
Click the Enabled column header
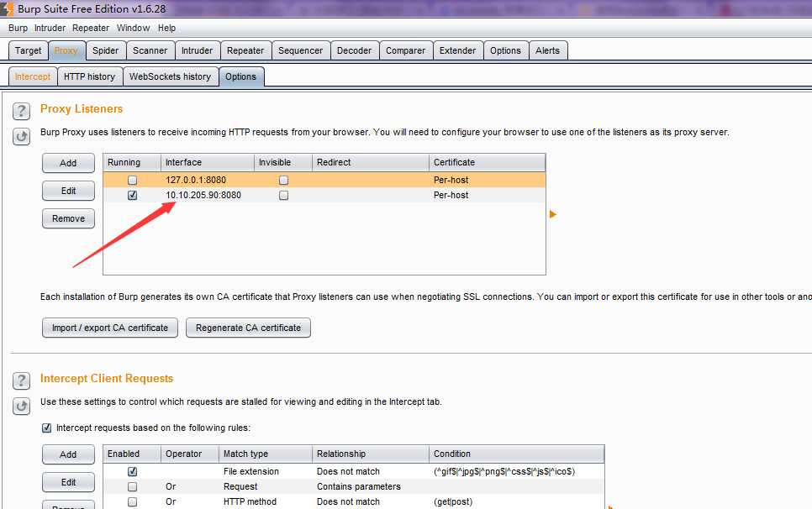point(132,454)
